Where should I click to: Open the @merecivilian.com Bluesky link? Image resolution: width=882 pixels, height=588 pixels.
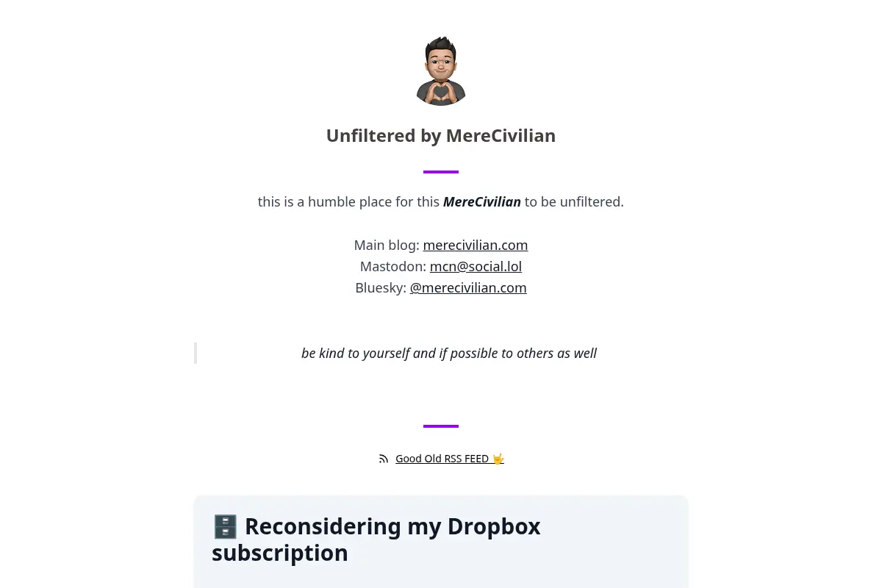pyautogui.click(x=468, y=287)
